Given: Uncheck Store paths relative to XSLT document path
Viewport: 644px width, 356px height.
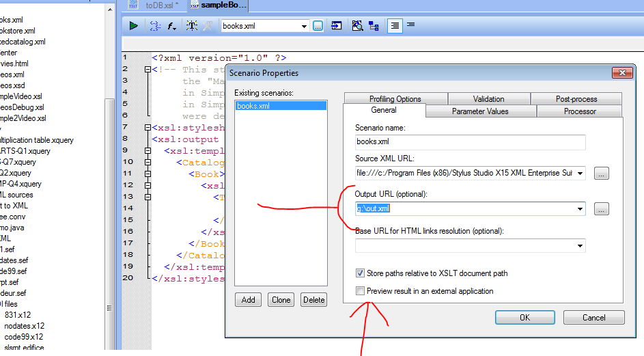Looking at the screenshot, I should (360, 273).
